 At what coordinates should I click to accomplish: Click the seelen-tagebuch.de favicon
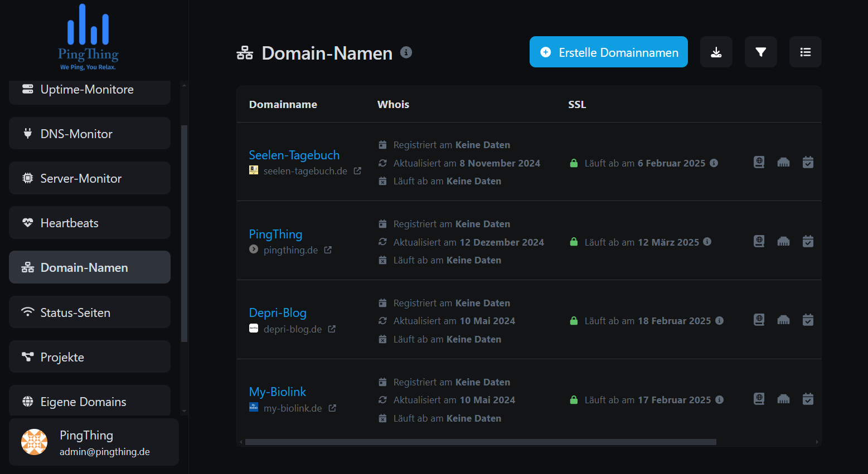coord(254,170)
